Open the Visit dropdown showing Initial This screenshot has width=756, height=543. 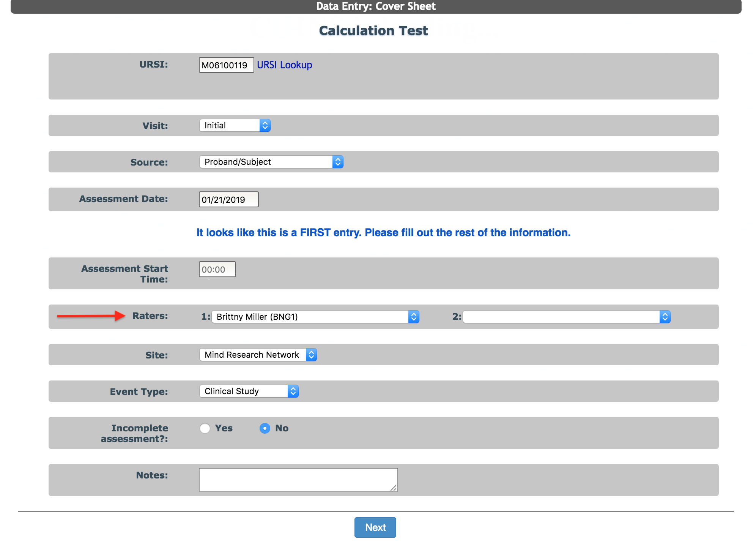230,125
